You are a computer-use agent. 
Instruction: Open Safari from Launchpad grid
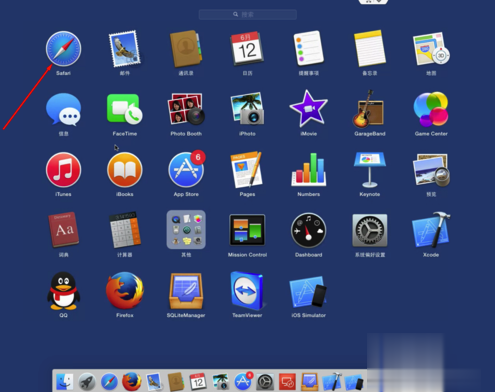[63, 49]
